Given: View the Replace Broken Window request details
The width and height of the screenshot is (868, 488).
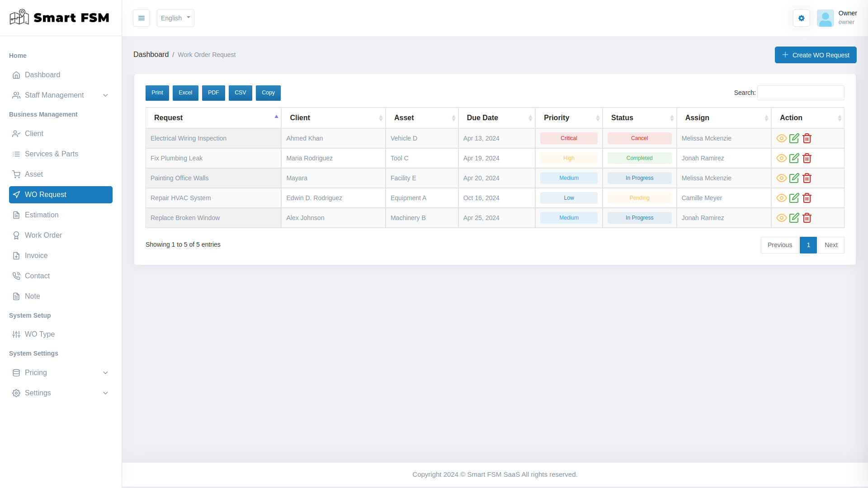Looking at the screenshot, I should [x=781, y=218].
